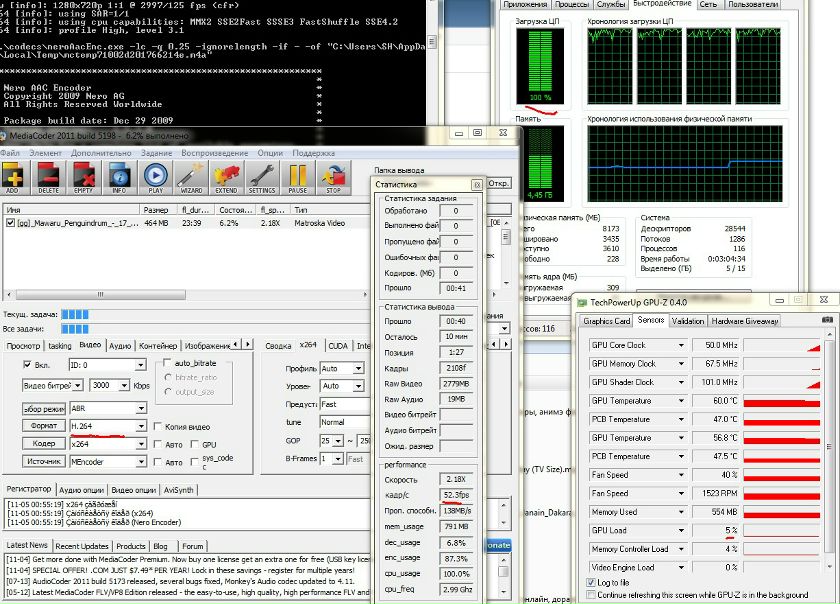Open the INFO toolbar icon
840x604 pixels.
pyautogui.click(x=119, y=177)
